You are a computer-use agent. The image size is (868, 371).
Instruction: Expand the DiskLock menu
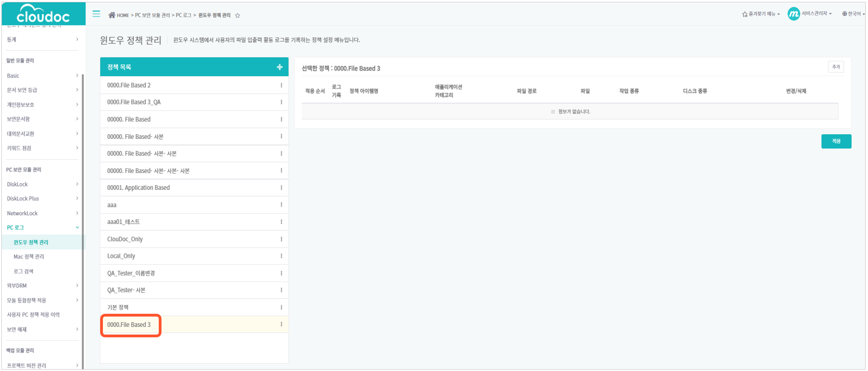[x=42, y=184]
